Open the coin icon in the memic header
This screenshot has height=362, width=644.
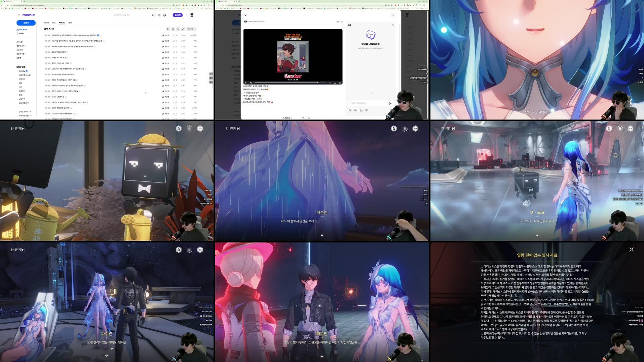(159, 15)
